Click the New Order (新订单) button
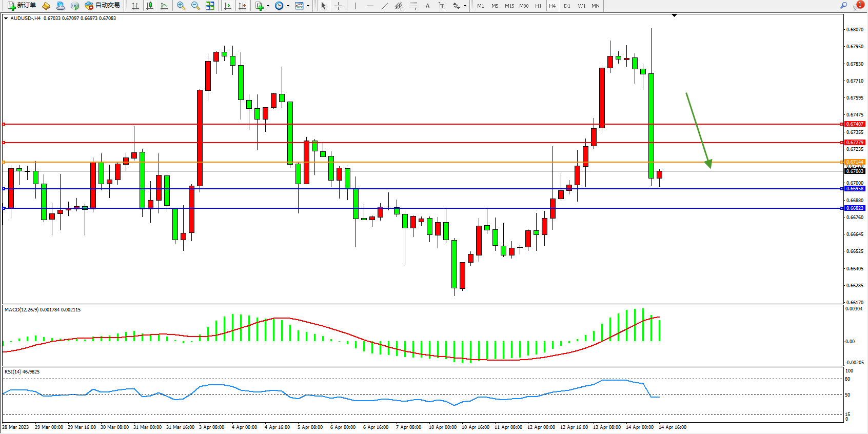868x434 pixels. pyautogui.click(x=22, y=6)
